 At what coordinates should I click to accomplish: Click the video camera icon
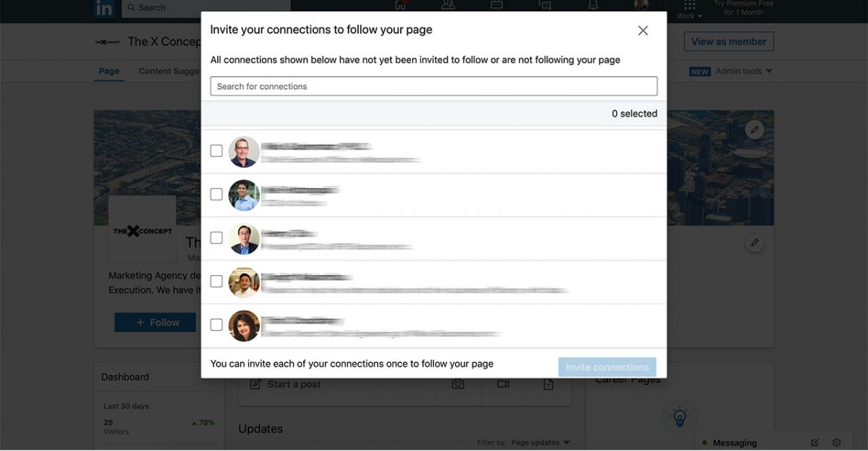coord(503,384)
